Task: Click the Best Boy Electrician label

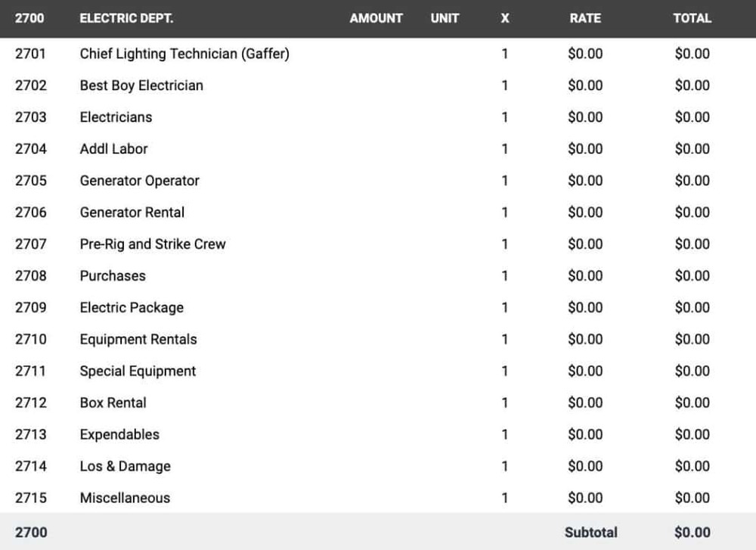Action: click(x=141, y=85)
